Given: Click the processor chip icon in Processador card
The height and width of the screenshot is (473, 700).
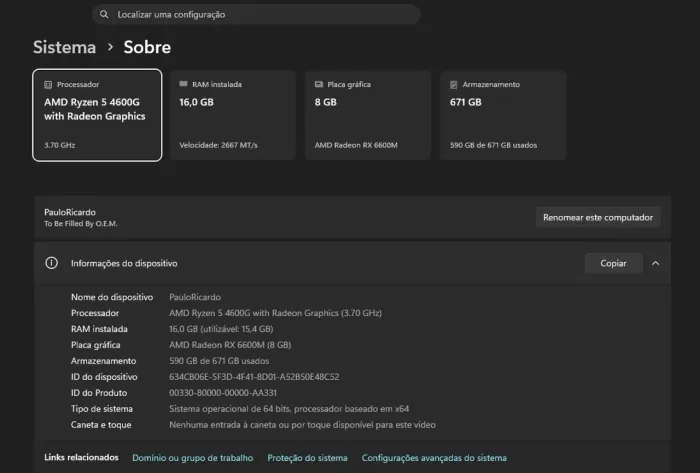Looking at the screenshot, I should point(48,85).
